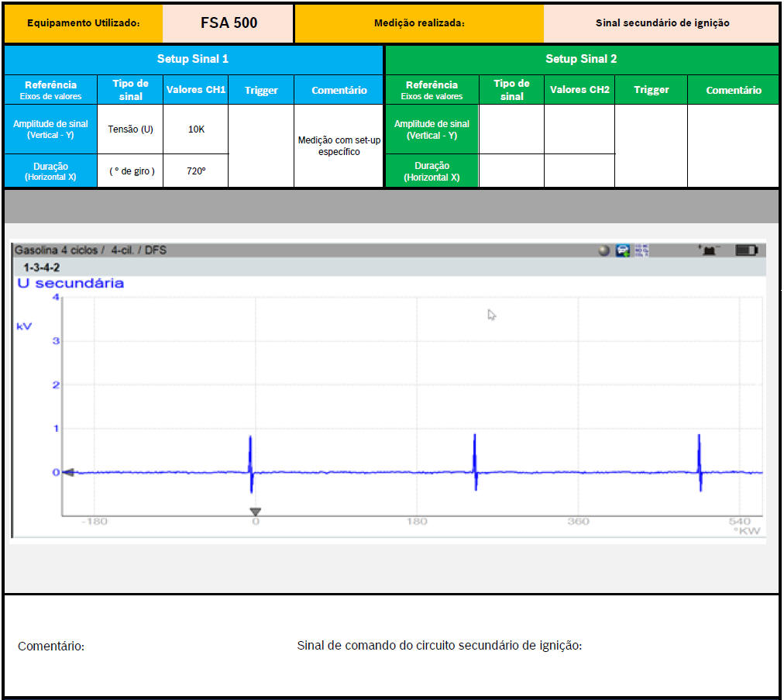Click the Setup Sinal 1 header
The height and width of the screenshot is (700, 784).
[193, 59]
